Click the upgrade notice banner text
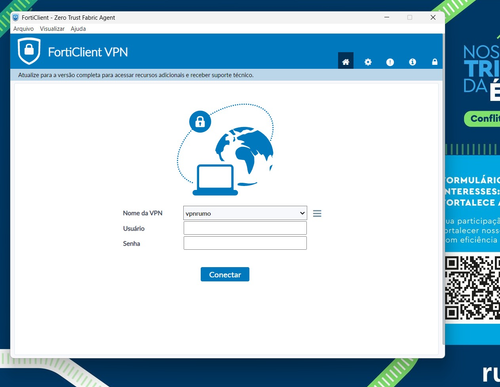This screenshot has height=387, width=500. click(136, 75)
